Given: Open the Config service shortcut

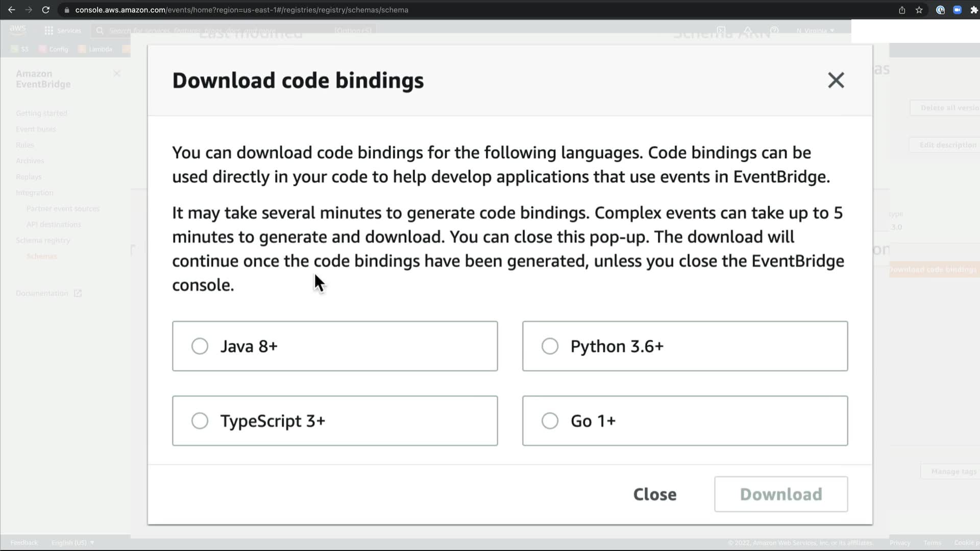Looking at the screenshot, I should click(x=54, y=49).
